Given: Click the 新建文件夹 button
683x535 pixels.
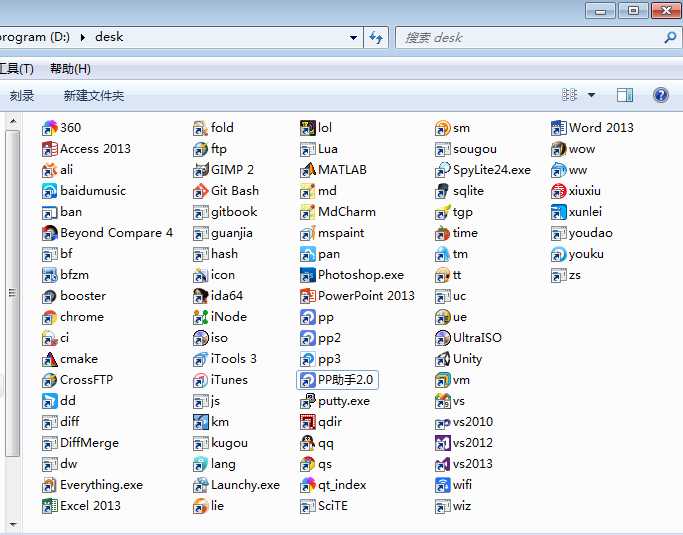Looking at the screenshot, I should (94, 95).
